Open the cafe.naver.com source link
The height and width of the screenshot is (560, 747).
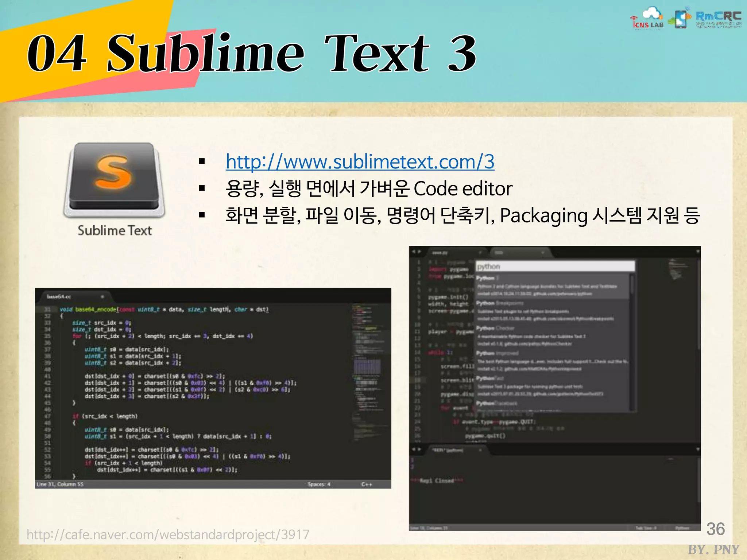pyautogui.click(x=168, y=534)
